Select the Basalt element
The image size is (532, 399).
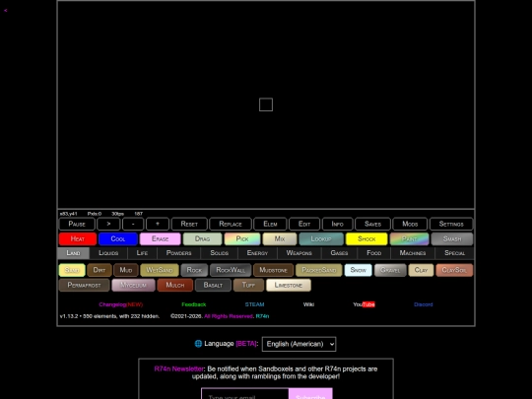[213, 285]
